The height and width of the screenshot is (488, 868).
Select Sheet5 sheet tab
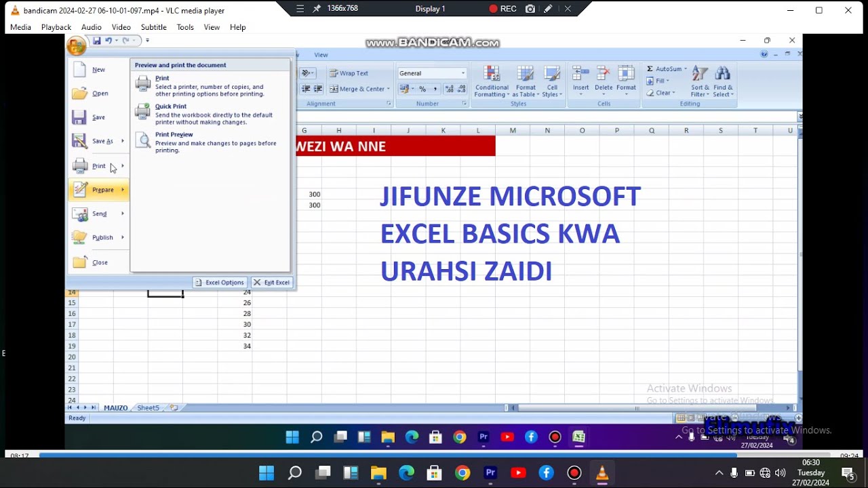click(x=148, y=408)
